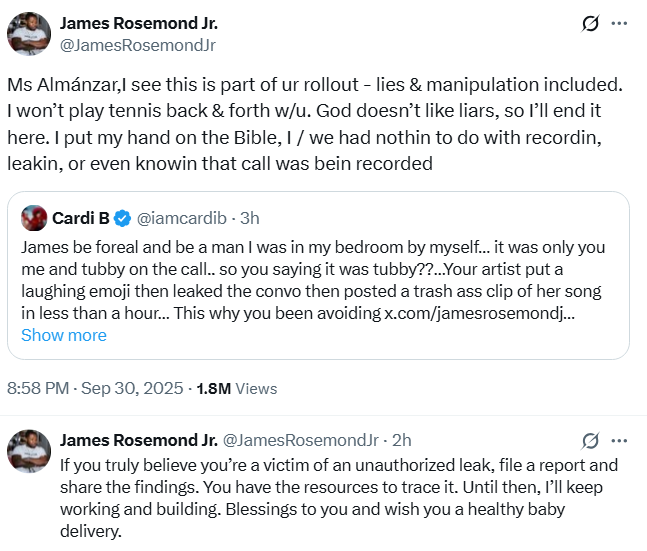Click Cardi B's verified badge
The image size is (647, 551).
point(122,216)
